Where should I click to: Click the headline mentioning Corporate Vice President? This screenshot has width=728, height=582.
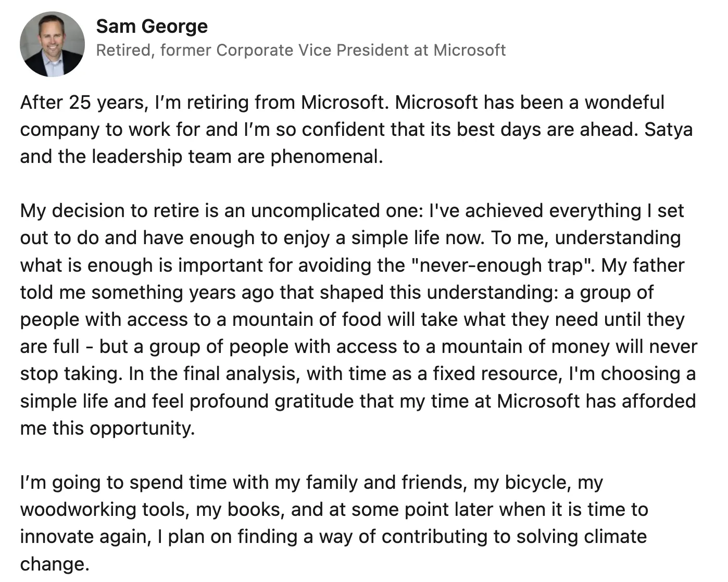301,50
